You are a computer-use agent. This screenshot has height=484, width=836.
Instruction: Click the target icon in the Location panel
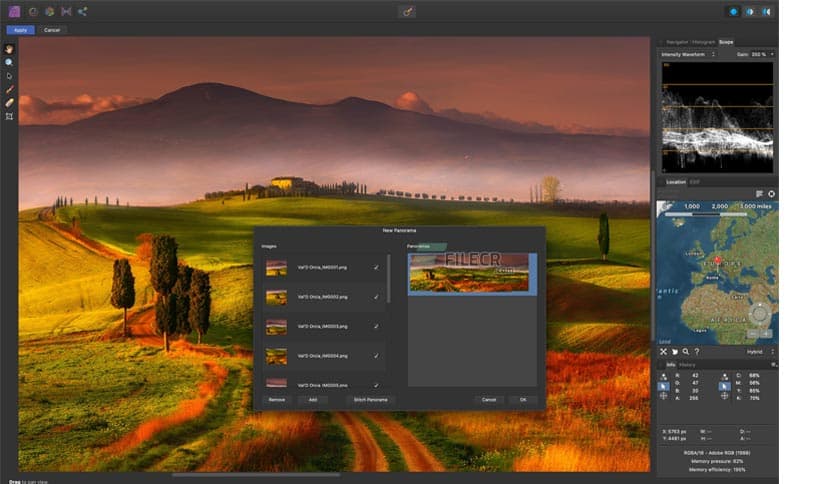point(771,194)
